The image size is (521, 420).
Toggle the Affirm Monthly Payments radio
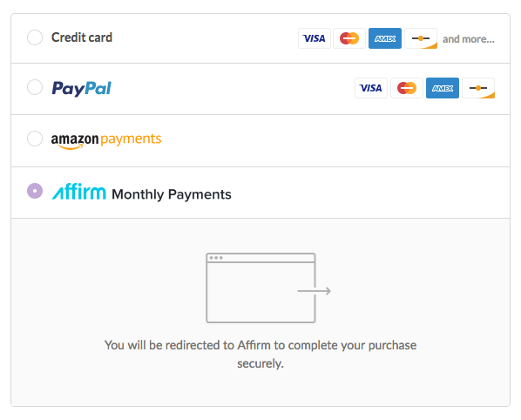(x=35, y=191)
